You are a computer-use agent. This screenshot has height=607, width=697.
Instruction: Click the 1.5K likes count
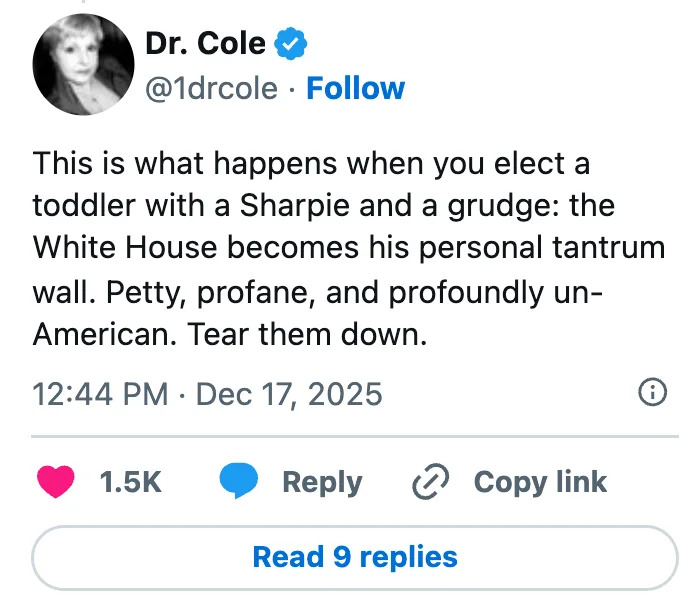point(131,482)
